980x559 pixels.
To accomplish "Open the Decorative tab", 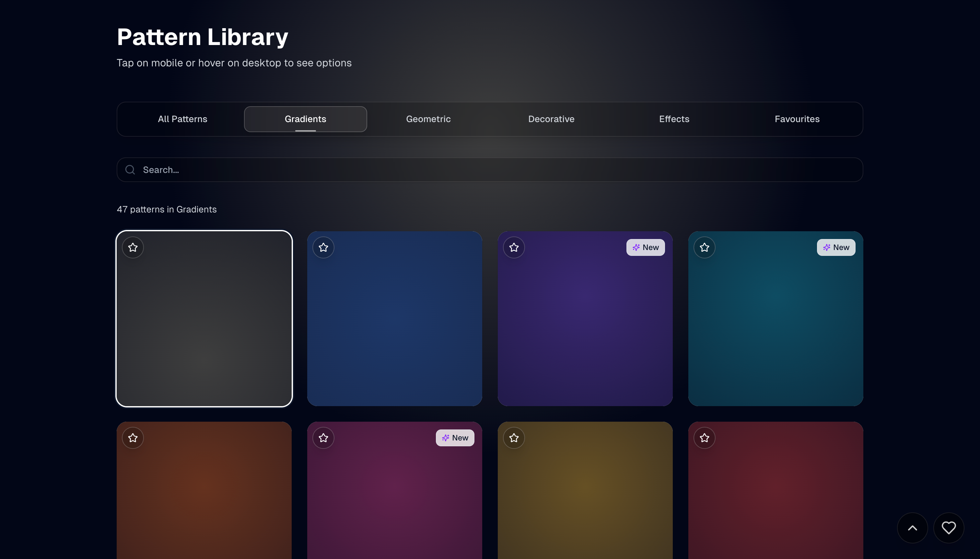I will [551, 119].
